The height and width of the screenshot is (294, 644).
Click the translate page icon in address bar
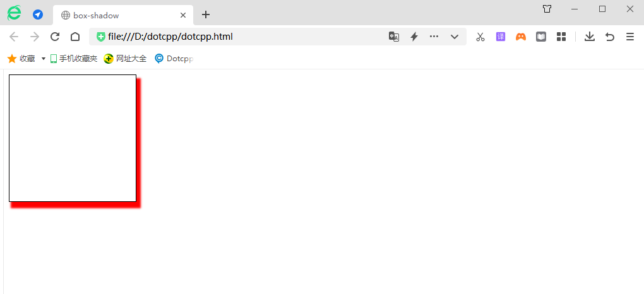[x=394, y=37]
